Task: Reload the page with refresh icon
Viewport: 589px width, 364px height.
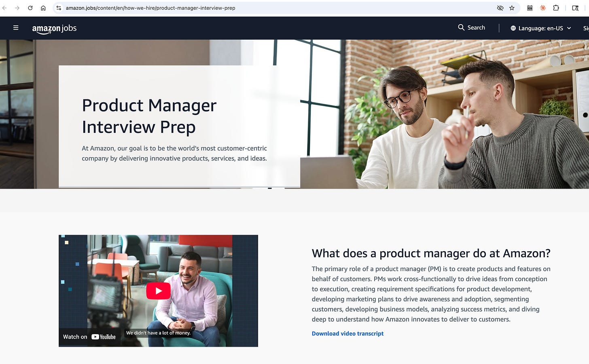Action: [x=30, y=8]
